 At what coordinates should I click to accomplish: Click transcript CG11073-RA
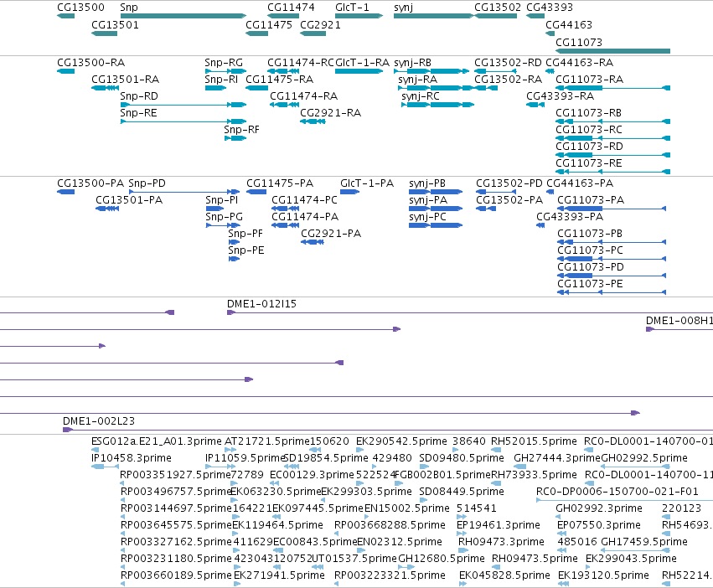click(x=613, y=88)
